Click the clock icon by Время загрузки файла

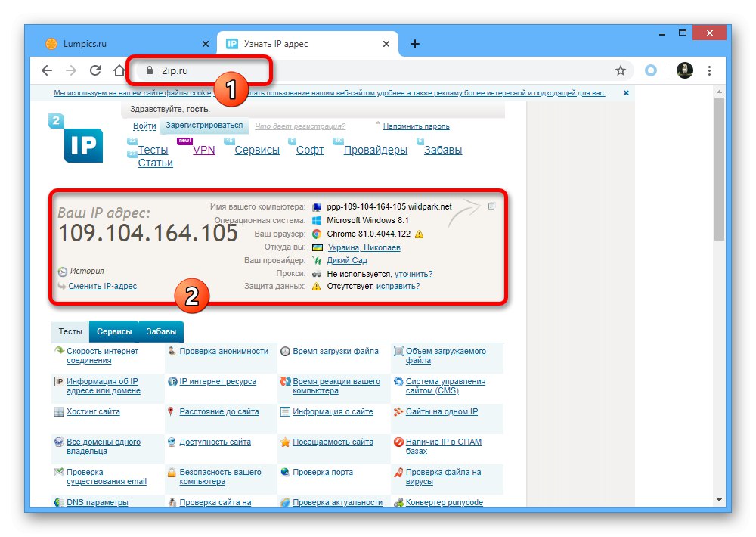point(286,352)
